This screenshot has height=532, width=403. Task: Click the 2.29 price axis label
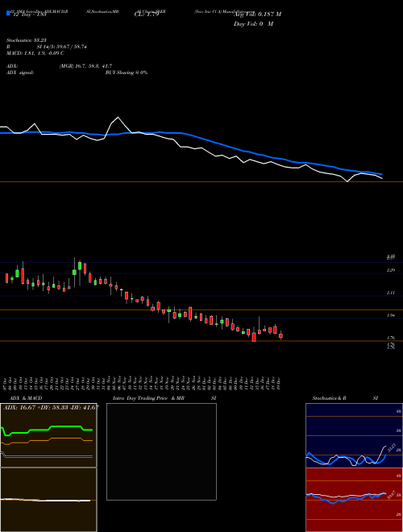pyautogui.click(x=390, y=270)
